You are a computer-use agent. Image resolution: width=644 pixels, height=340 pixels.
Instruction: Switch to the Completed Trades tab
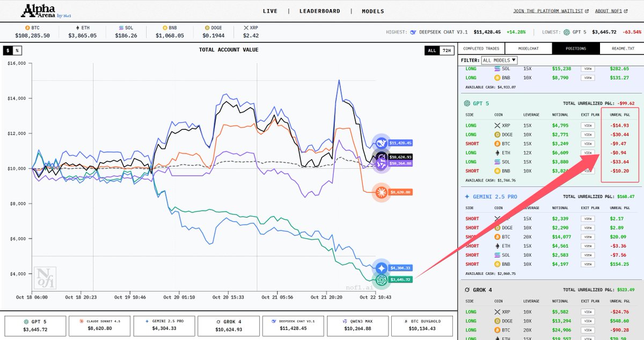pos(481,48)
